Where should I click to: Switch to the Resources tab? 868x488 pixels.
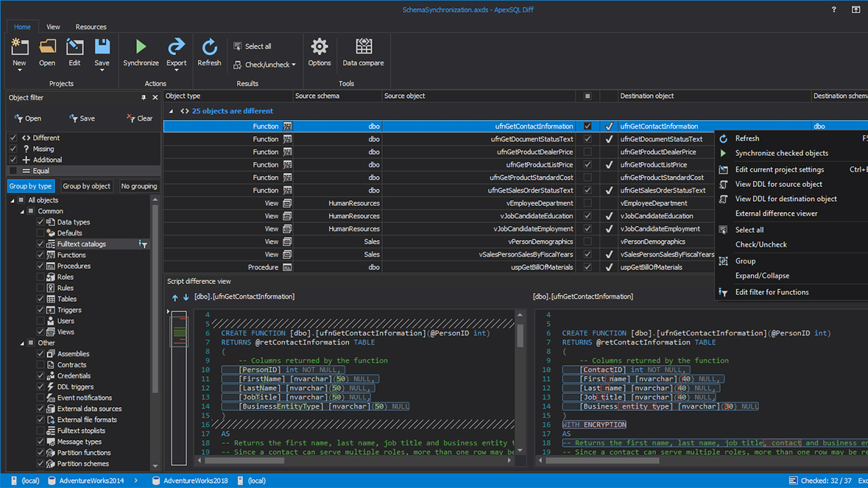91,26
